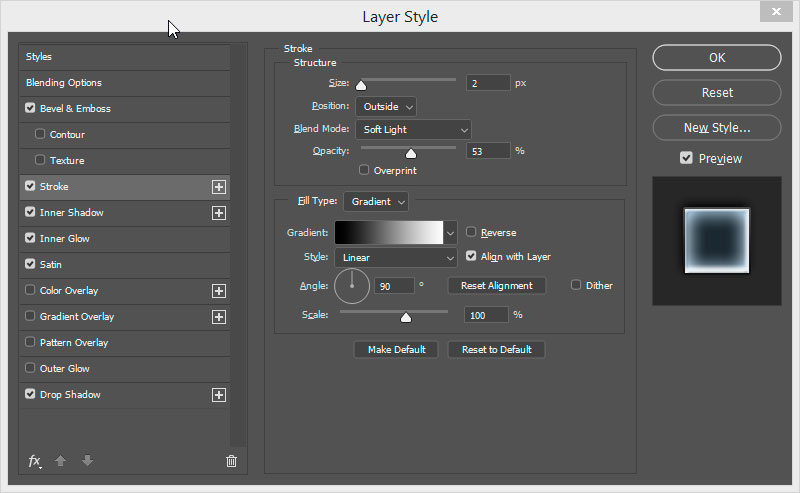800x493 pixels.
Task: Enable the Overprint checkbox
Action: pos(364,169)
